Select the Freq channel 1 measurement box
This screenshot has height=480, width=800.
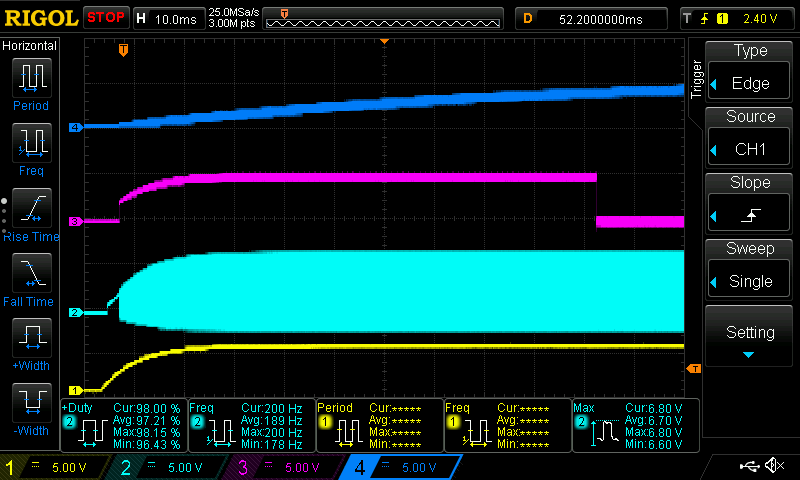point(508,425)
